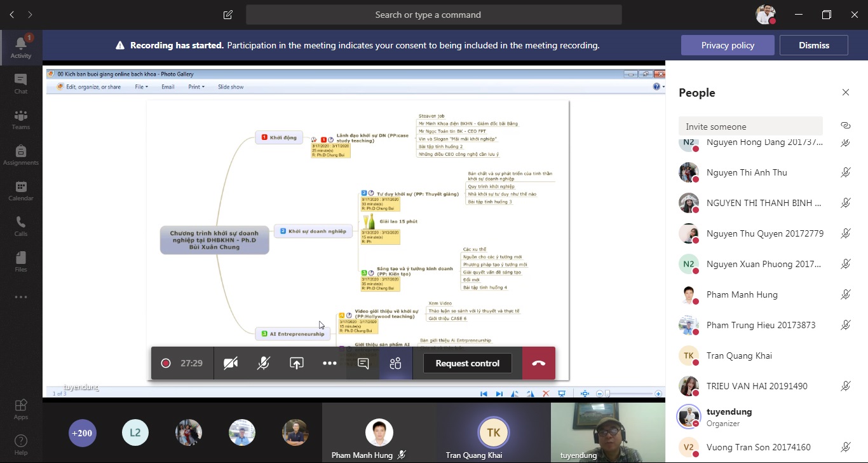
Task: Open the Activity feed in sidebar
Action: (x=21, y=48)
